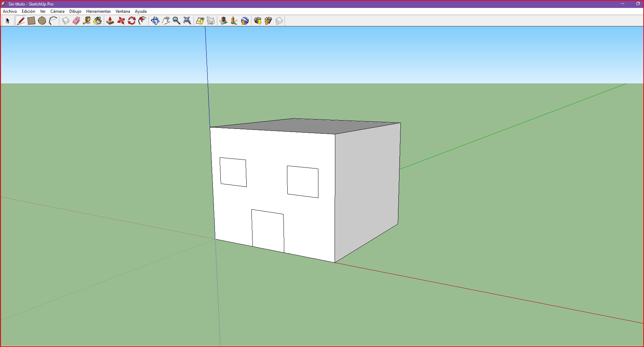Activate the Line pencil tool

(21, 21)
